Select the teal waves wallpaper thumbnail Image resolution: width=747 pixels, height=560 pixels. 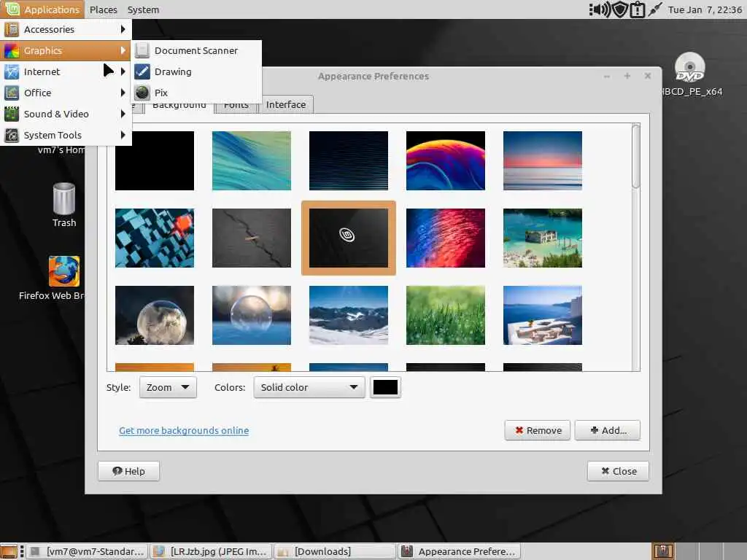252,160
